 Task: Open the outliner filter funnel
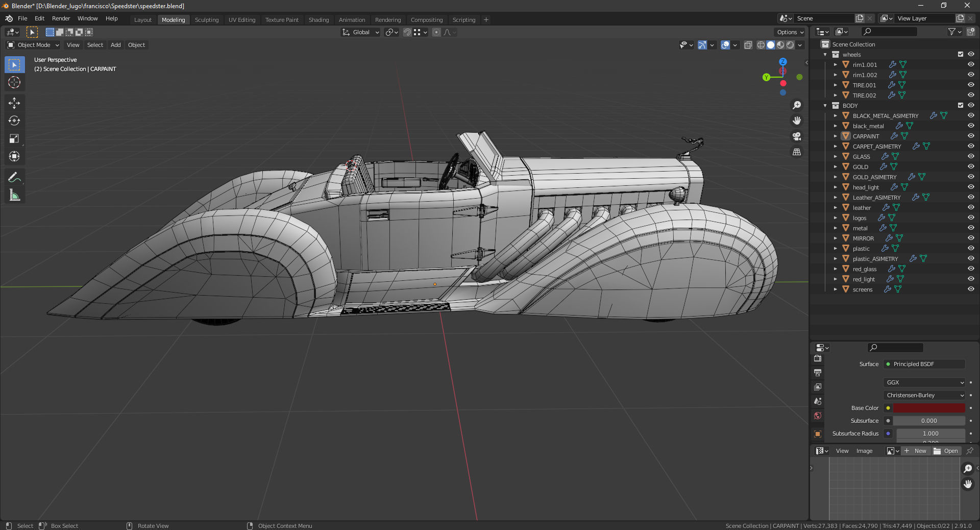click(x=952, y=32)
